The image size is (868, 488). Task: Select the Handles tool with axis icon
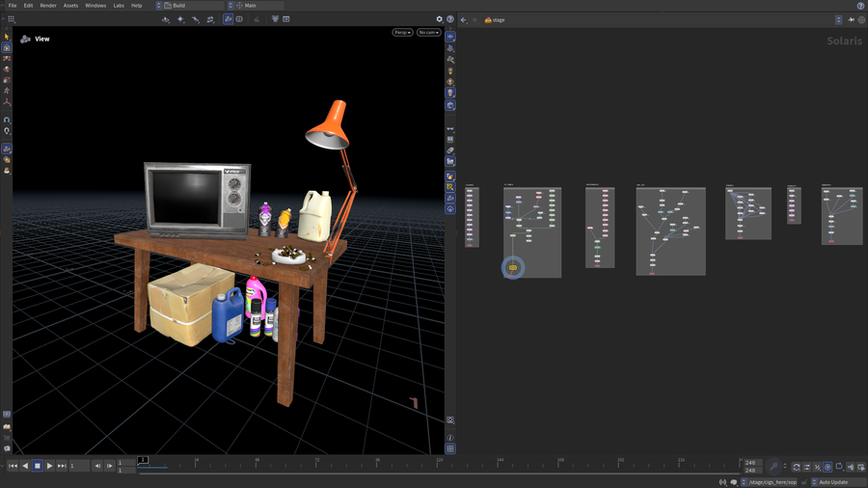coord(7,102)
